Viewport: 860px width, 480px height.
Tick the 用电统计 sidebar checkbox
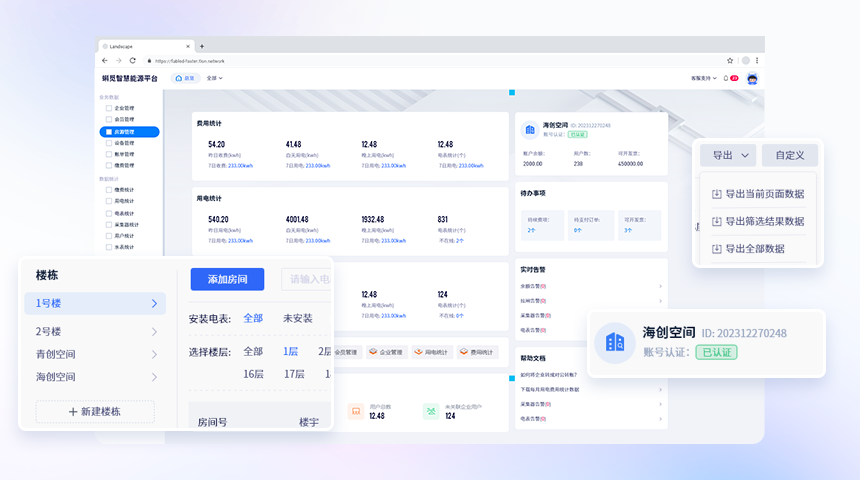pyautogui.click(x=109, y=201)
